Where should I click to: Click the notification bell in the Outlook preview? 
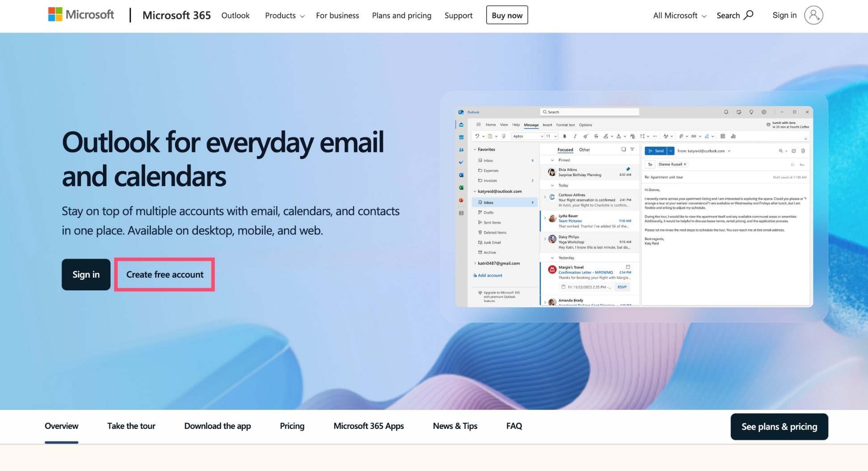(726, 112)
